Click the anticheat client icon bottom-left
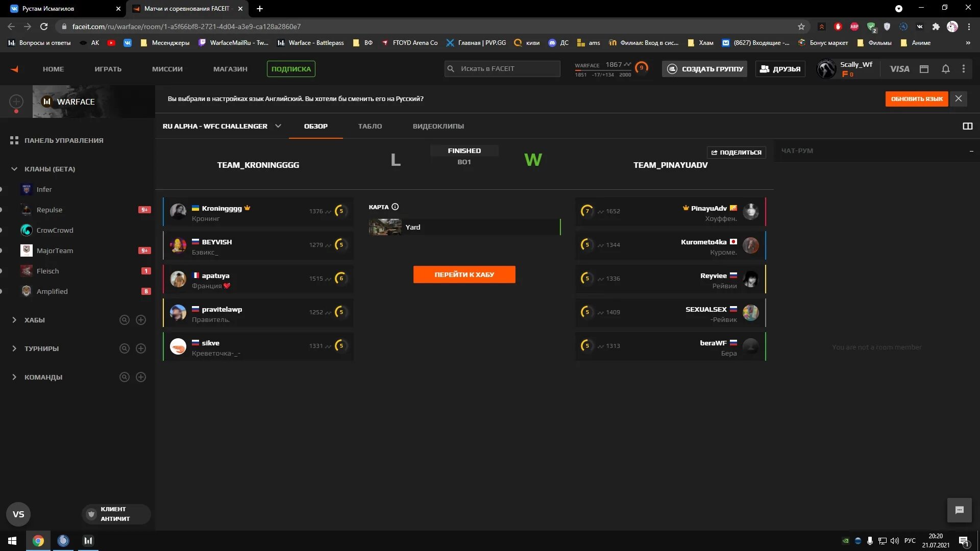 coord(91,513)
